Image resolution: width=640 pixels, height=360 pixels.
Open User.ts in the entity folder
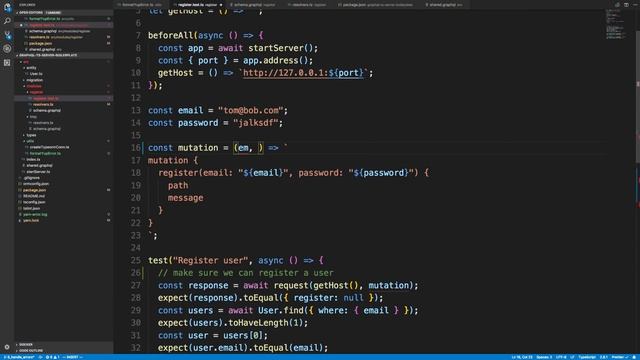point(36,74)
